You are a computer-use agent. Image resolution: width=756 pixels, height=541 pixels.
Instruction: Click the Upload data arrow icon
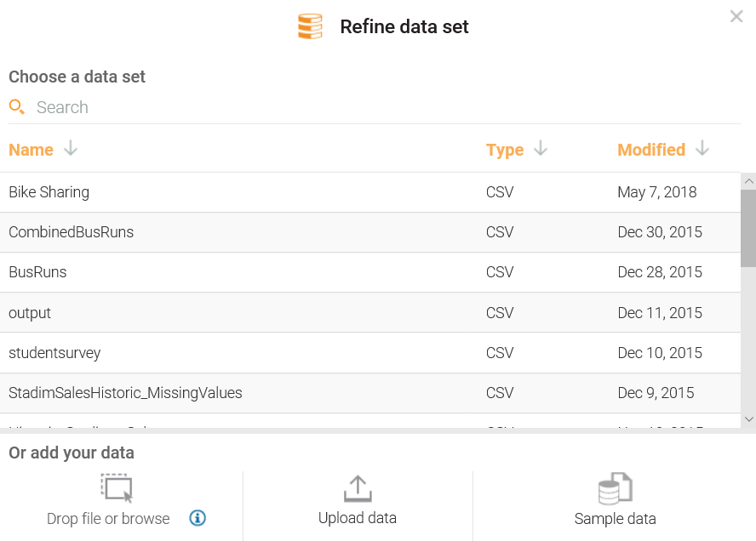coord(358,488)
